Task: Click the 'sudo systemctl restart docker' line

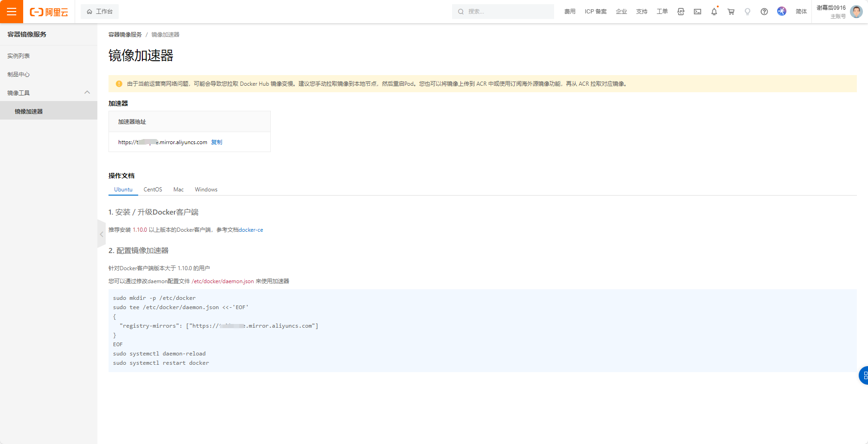Action: (161, 363)
